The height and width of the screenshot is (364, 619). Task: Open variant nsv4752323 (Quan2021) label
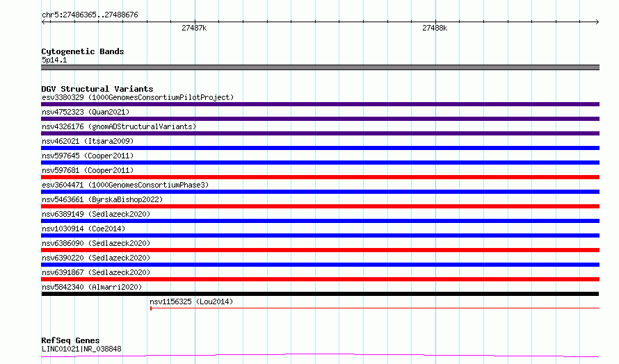point(86,112)
